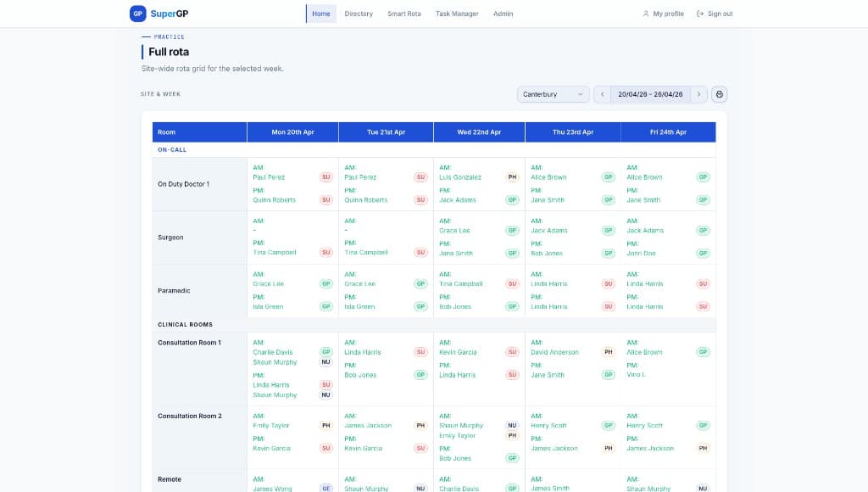
Task: Open Task Manager tab
Action: click(x=457, y=14)
